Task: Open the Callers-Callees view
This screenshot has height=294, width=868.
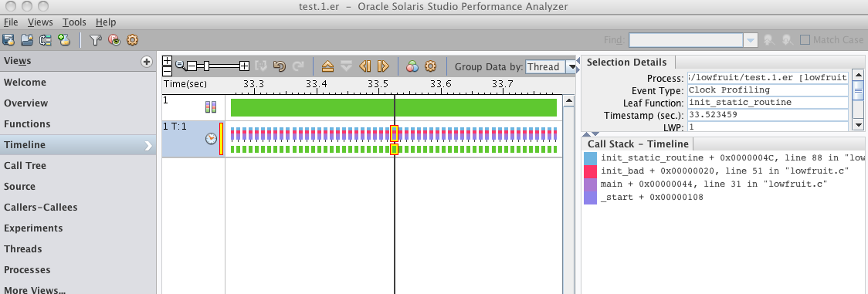Action: (77, 208)
